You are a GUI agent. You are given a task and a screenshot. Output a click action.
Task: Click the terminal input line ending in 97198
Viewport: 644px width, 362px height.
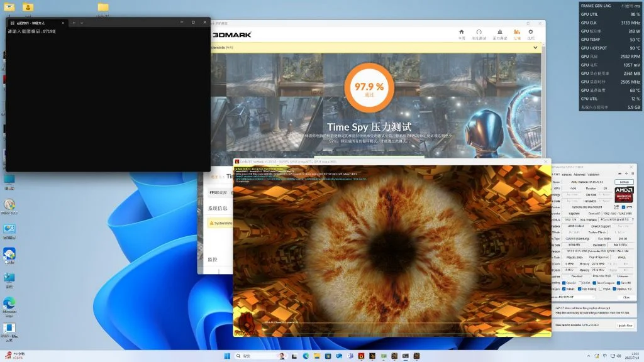click(x=31, y=31)
